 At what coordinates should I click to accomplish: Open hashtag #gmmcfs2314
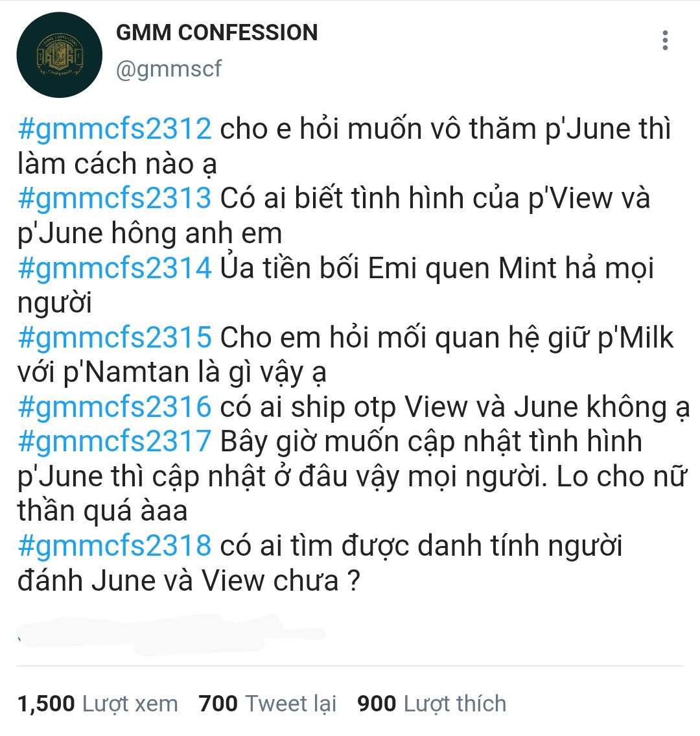[x=115, y=268]
